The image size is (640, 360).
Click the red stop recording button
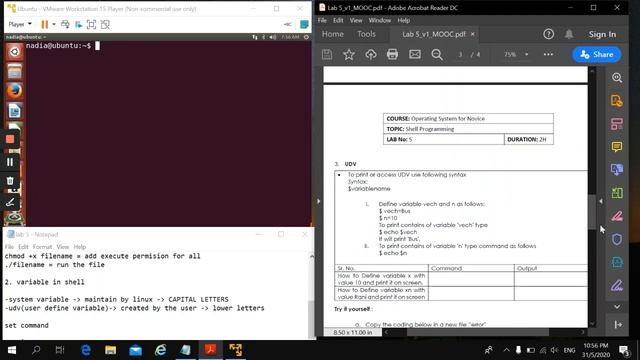(x=10, y=139)
